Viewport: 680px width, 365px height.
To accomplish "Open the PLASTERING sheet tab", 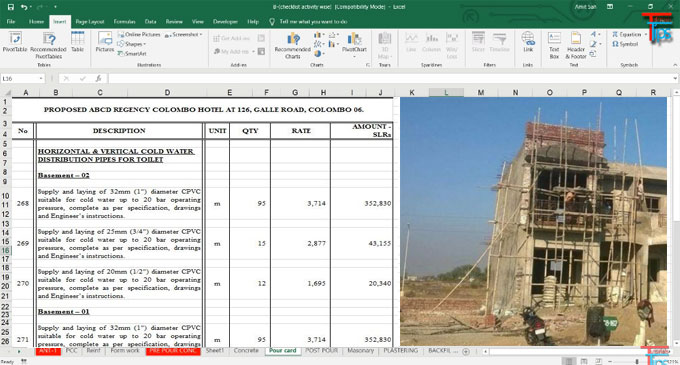I will click(401, 351).
